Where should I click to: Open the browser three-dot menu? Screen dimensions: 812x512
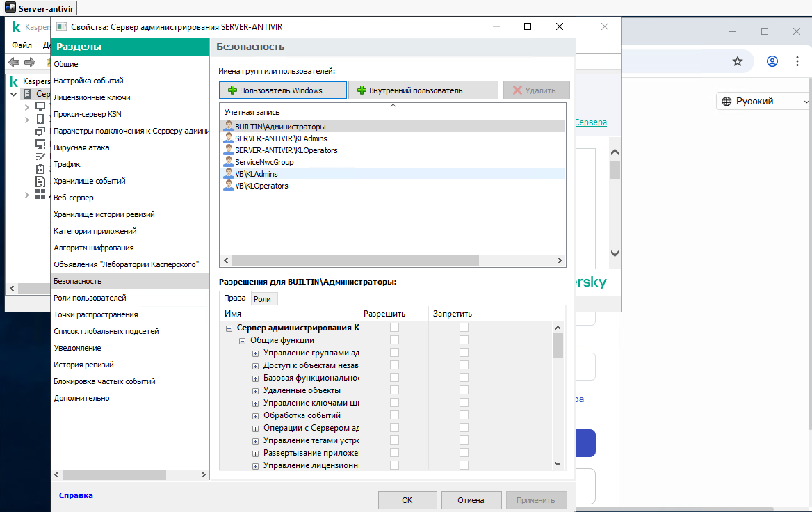point(797,61)
